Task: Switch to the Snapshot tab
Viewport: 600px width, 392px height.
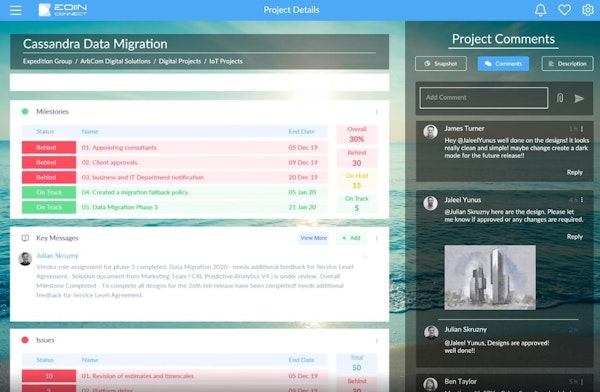Action: tap(441, 64)
